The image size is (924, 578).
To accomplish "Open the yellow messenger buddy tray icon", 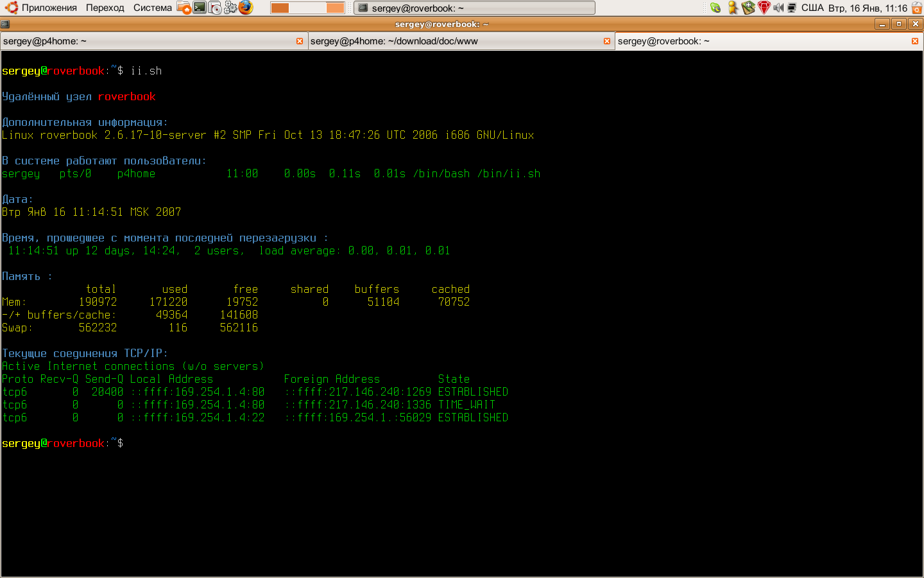I will point(732,8).
